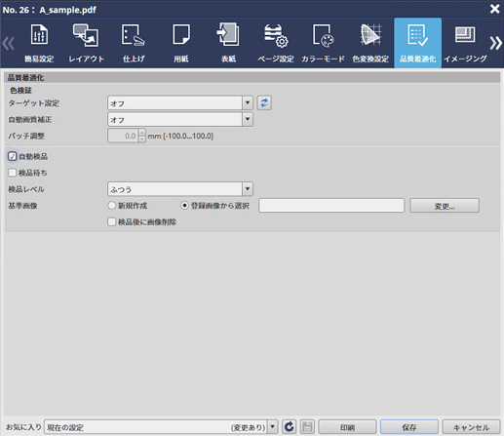This screenshot has width=504, height=436.
Task: Enable the 検品待ち checkbox
Action: pyautogui.click(x=12, y=173)
